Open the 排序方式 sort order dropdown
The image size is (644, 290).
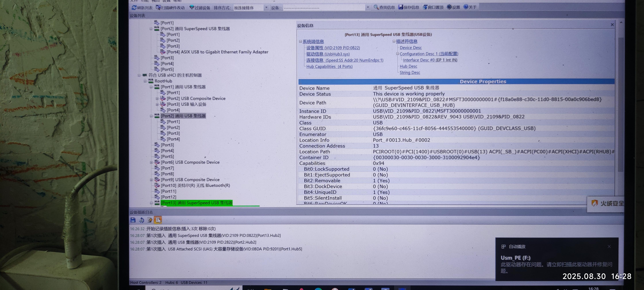(266, 8)
